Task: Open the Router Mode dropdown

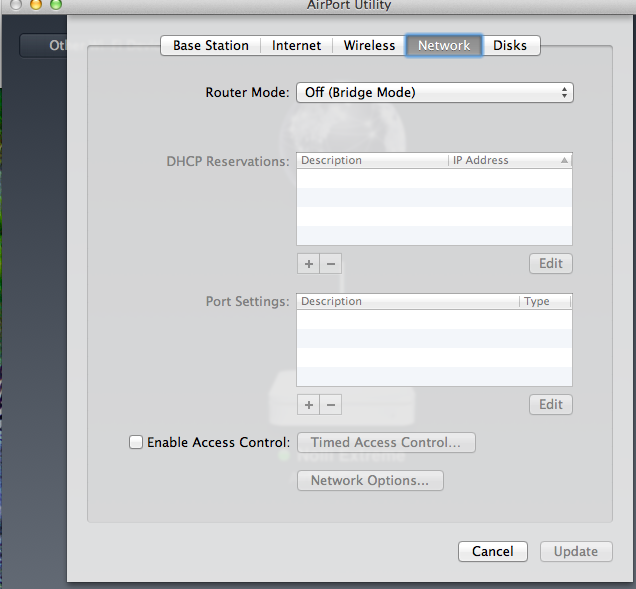Action: point(435,92)
